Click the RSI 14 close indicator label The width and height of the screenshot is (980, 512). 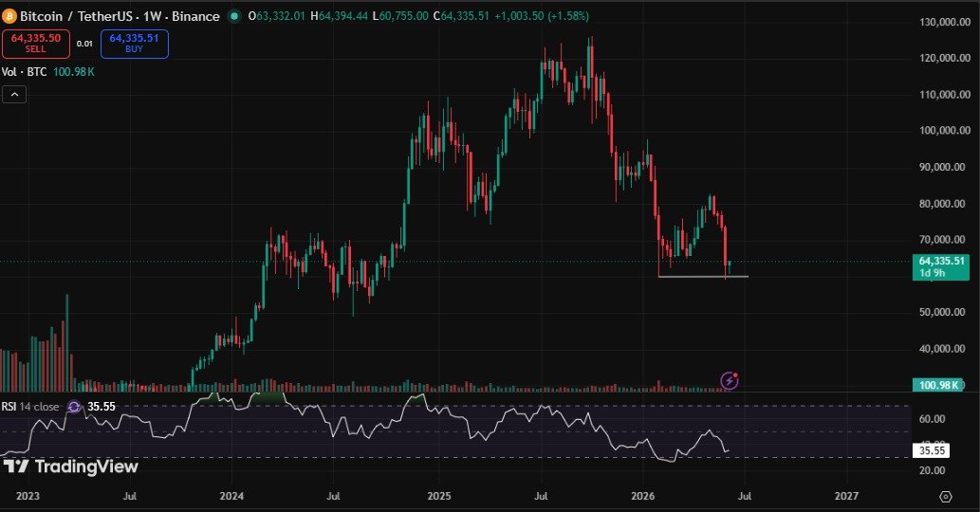[x=30, y=407]
